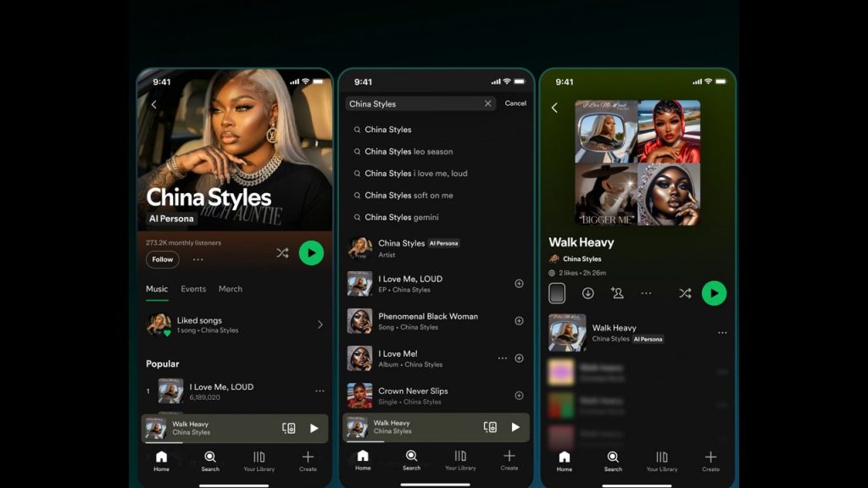
Task: Open the Liked songs entry
Action: [x=236, y=324]
